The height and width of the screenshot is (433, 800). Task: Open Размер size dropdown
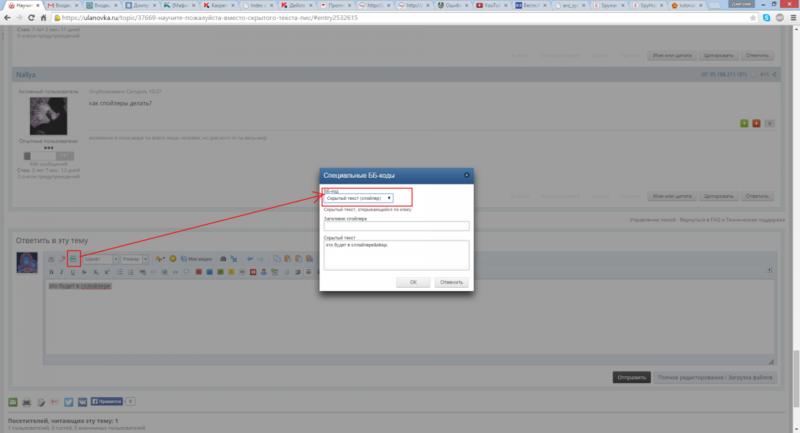(x=135, y=259)
